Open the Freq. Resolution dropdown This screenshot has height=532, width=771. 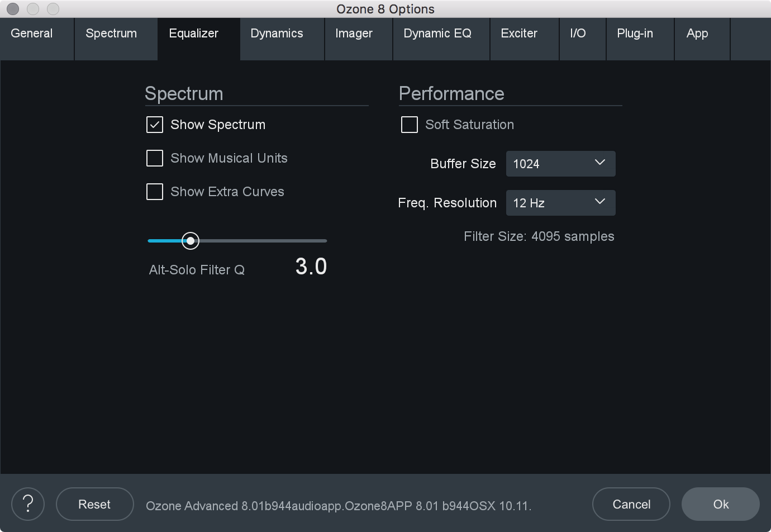560,203
